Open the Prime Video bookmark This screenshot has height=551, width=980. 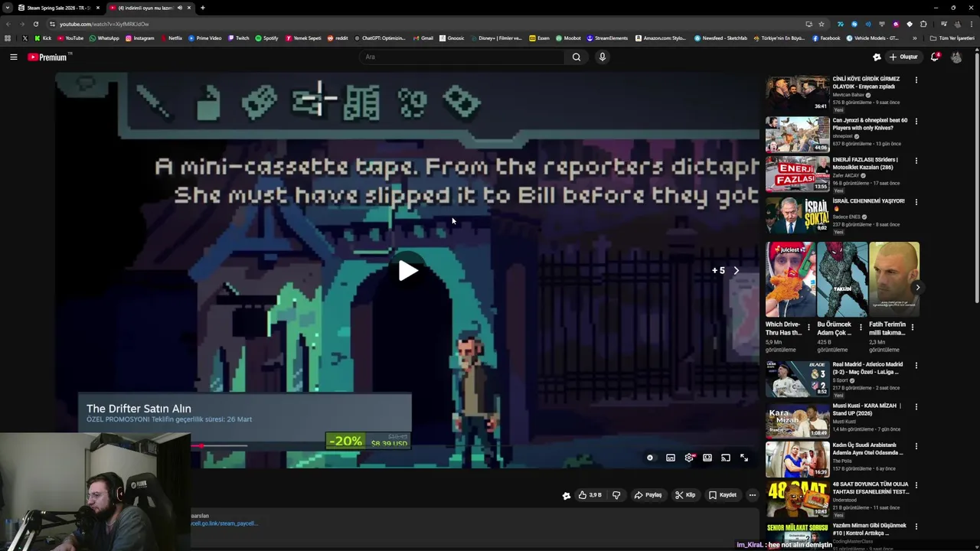coord(205,37)
